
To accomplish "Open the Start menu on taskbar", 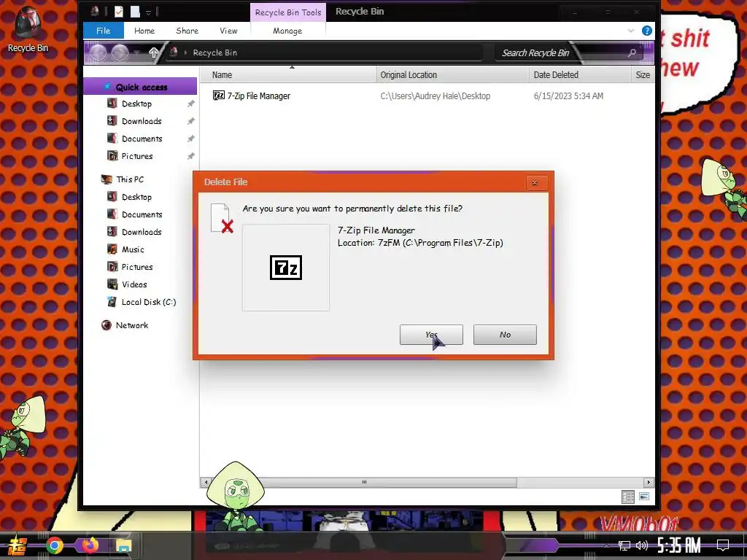I will tap(18, 545).
